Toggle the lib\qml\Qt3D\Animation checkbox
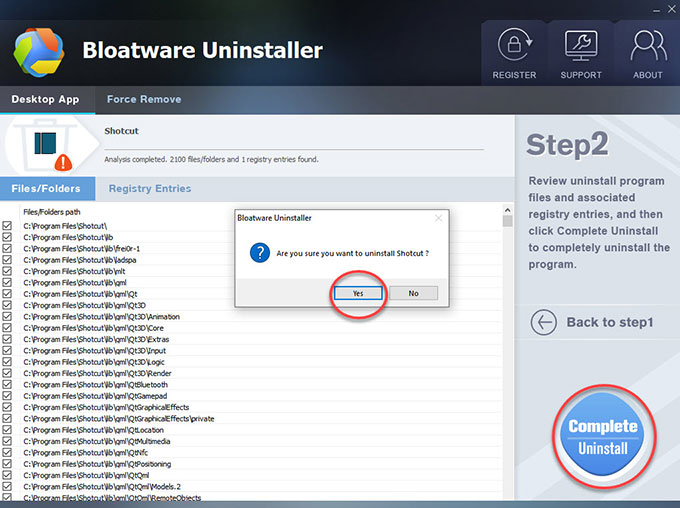 [7, 316]
